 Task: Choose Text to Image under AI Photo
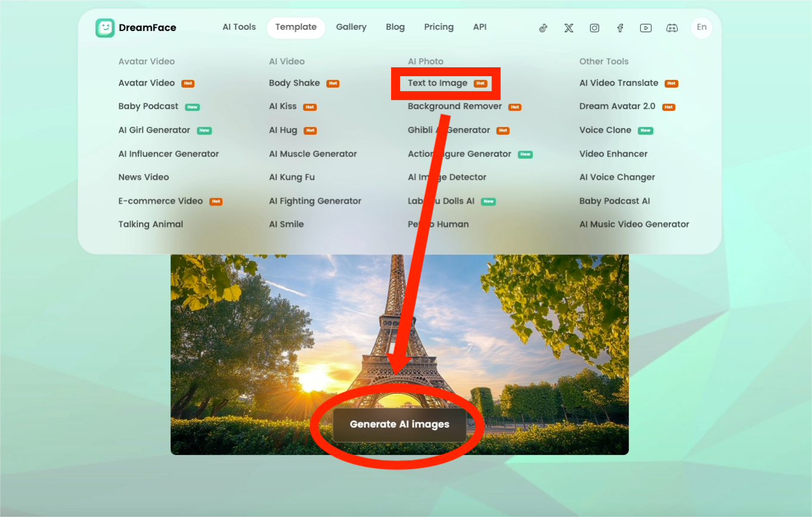pyautogui.click(x=438, y=83)
